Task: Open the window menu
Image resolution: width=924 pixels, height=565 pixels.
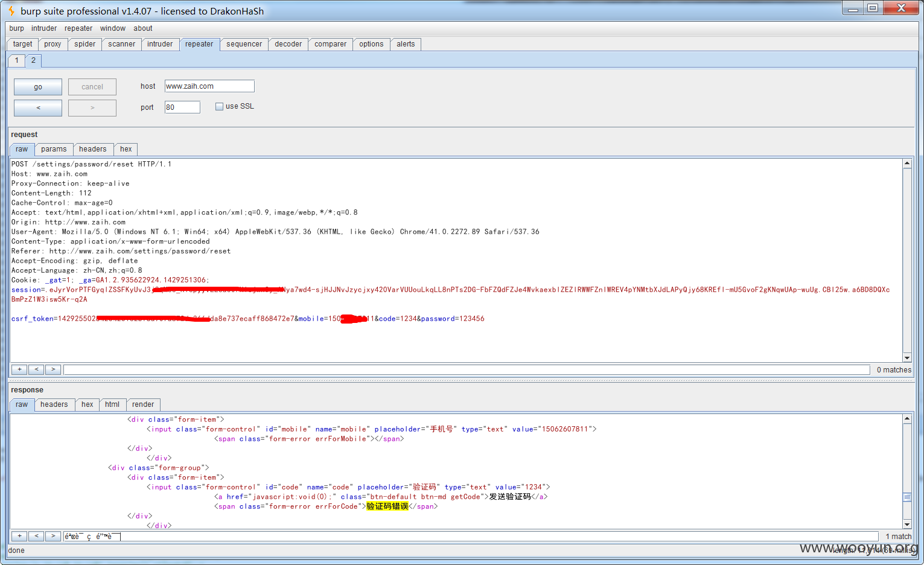Action: [x=113, y=28]
